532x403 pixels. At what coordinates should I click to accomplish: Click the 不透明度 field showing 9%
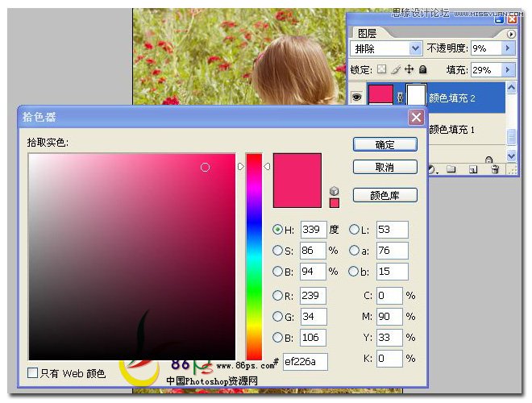click(x=487, y=48)
